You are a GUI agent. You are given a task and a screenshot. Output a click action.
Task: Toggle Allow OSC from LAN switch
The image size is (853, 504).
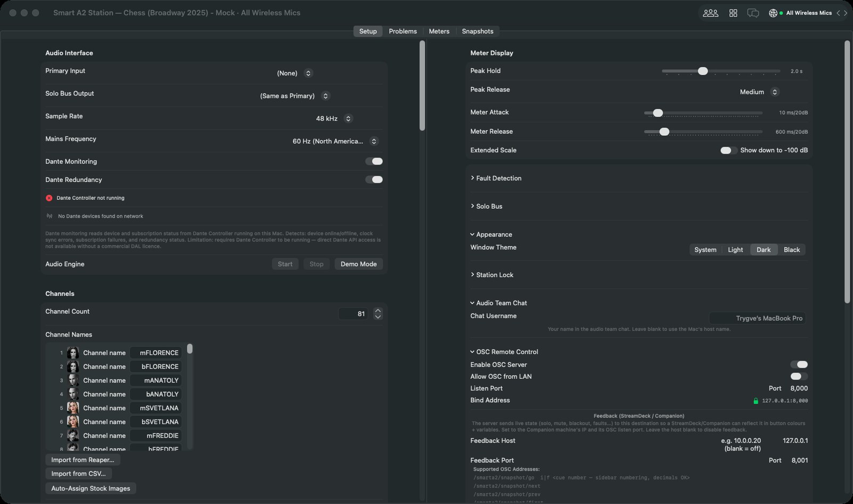point(799,376)
